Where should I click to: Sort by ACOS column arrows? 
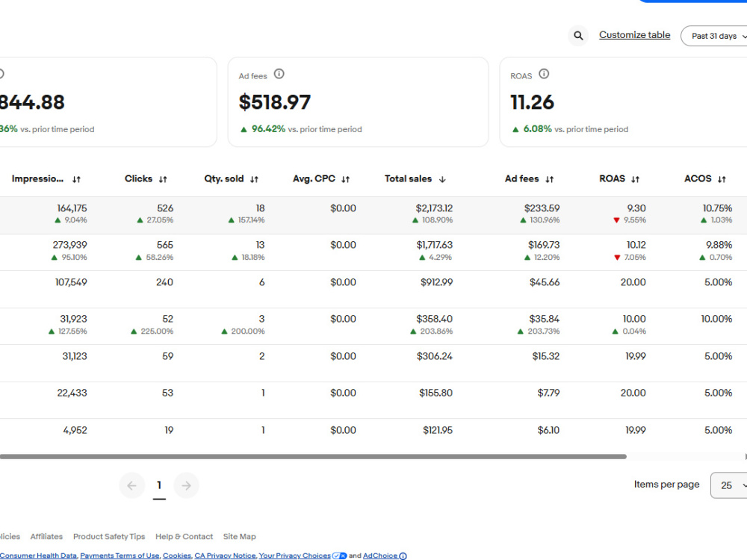click(722, 179)
